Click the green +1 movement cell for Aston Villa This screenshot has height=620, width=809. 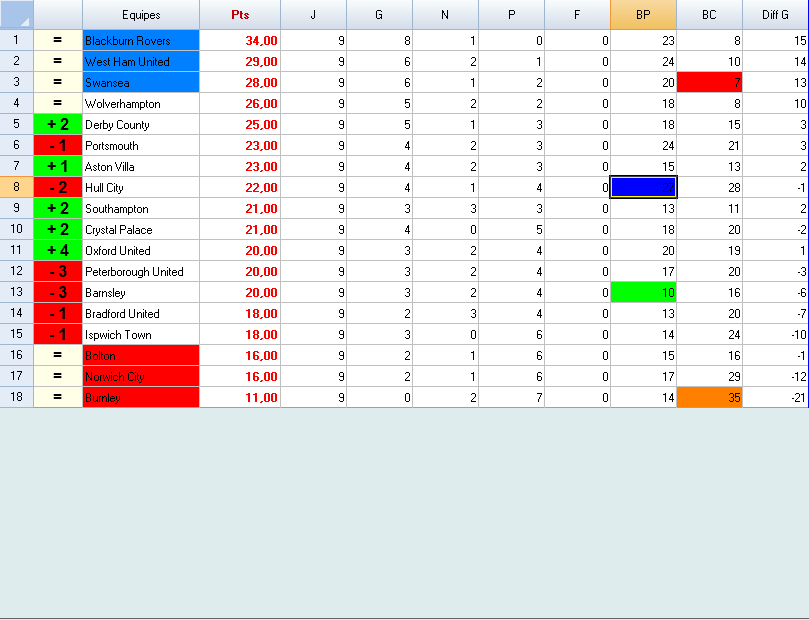[x=58, y=167]
